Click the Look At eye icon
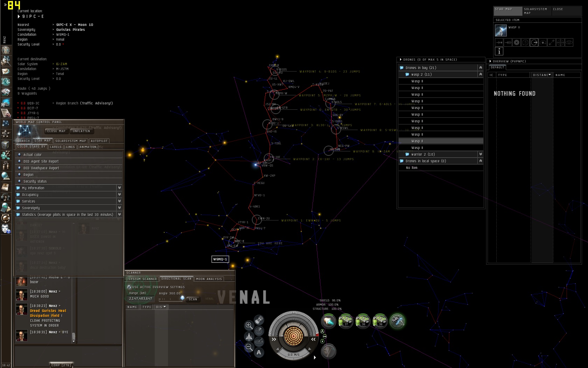Image resolution: width=588 pixels, height=368 pixels. (569, 42)
